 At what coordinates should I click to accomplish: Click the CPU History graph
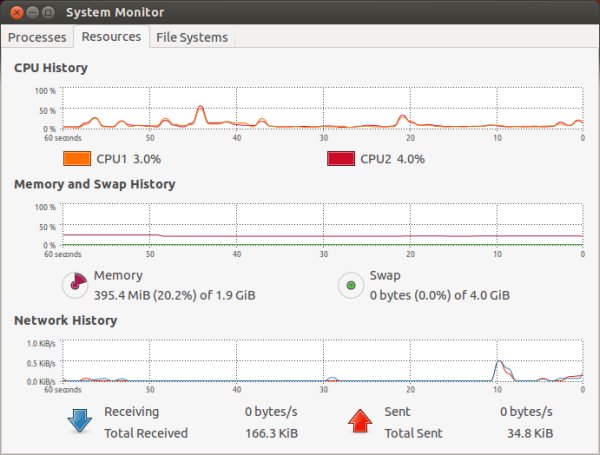(x=322, y=108)
